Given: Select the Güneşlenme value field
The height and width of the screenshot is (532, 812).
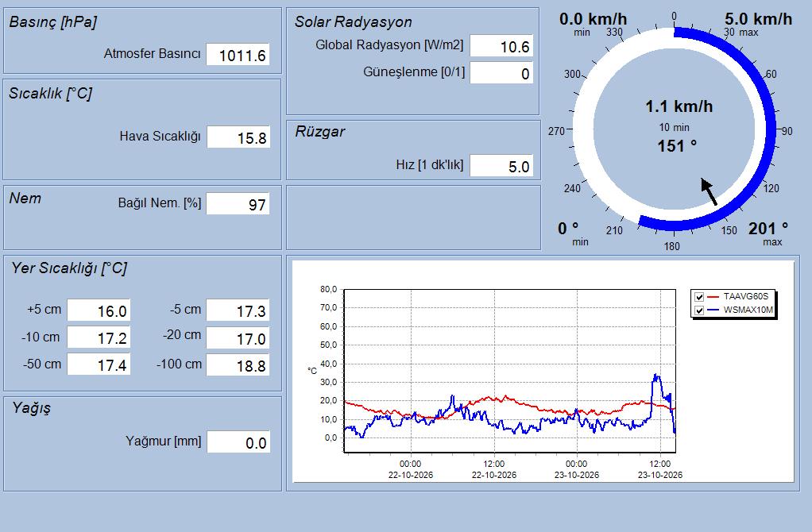Looking at the screenshot, I should [x=501, y=73].
